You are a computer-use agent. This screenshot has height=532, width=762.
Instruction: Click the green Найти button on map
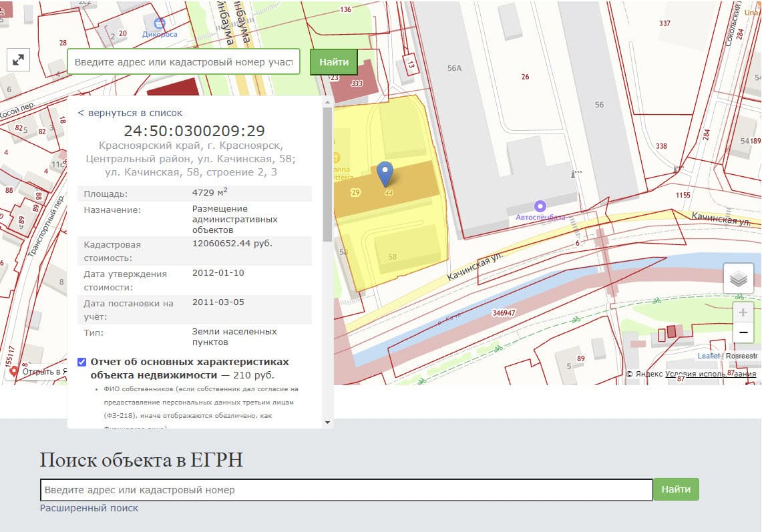point(333,61)
